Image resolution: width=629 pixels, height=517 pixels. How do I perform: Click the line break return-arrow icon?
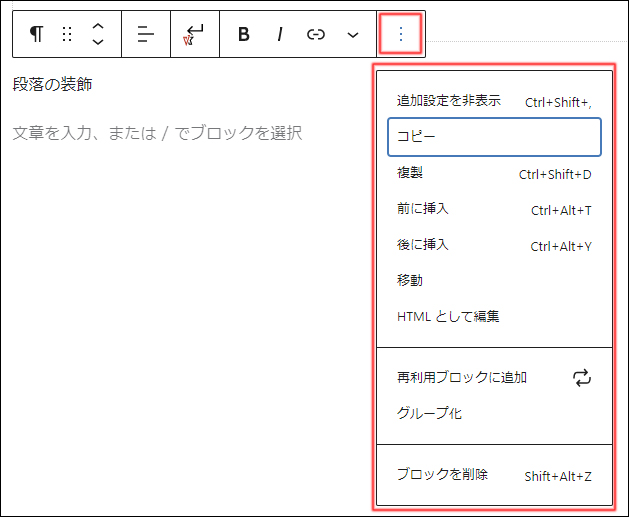click(194, 34)
